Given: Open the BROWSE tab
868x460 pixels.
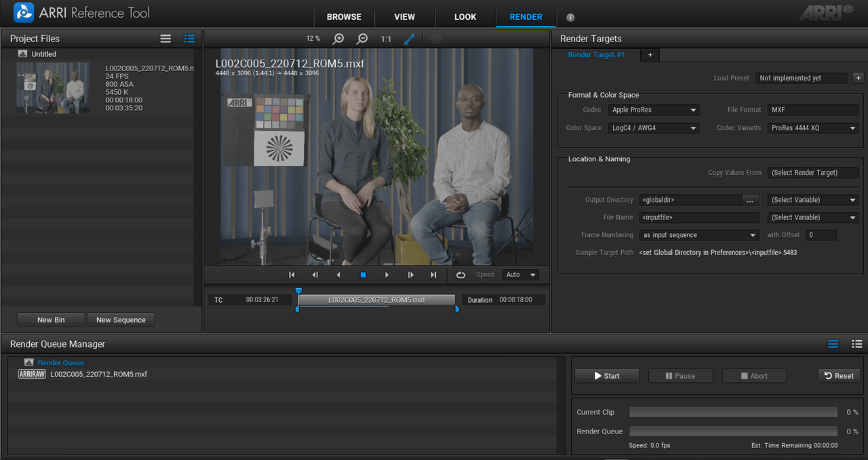Looking at the screenshot, I should click(344, 17).
